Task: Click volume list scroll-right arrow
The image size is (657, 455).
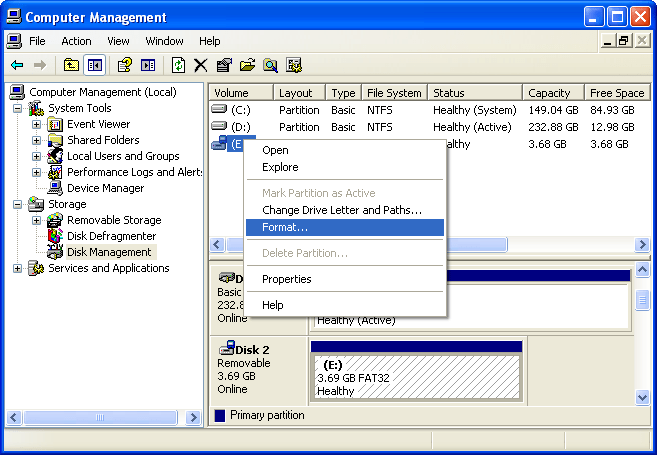Action: click(x=642, y=244)
